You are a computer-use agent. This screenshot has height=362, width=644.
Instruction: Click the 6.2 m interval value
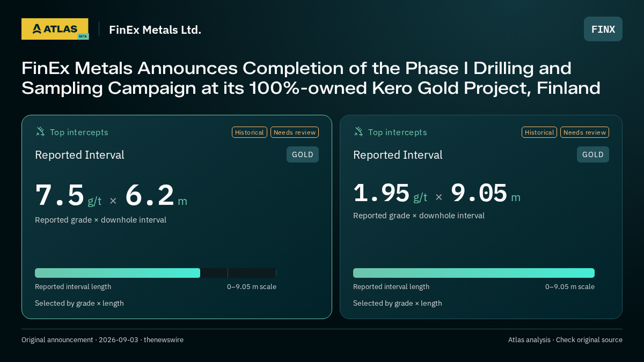(x=156, y=195)
